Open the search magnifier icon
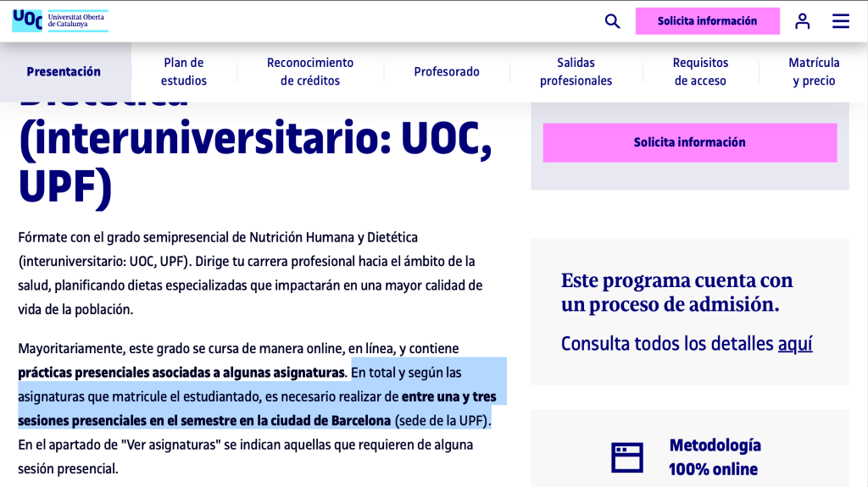This screenshot has height=487, width=868. pyautogui.click(x=612, y=21)
